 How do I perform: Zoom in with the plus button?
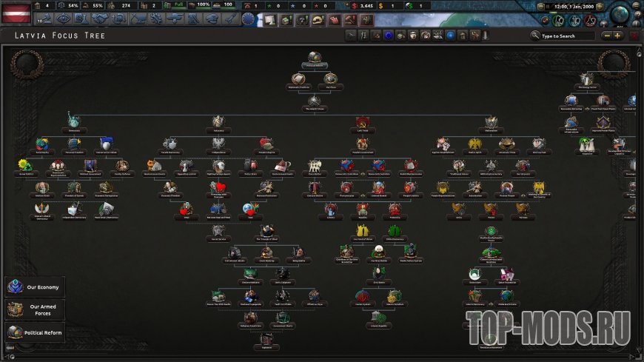click(x=618, y=36)
